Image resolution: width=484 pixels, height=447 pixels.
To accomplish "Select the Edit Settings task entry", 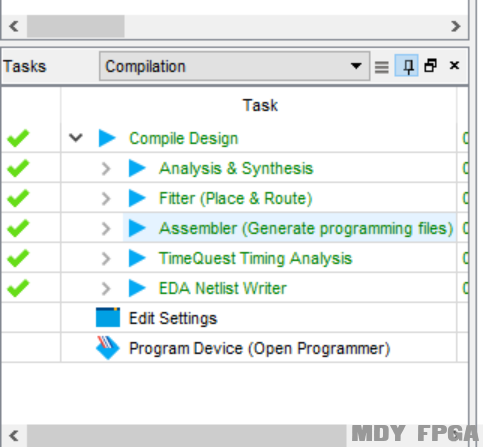I will [x=173, y=318].
